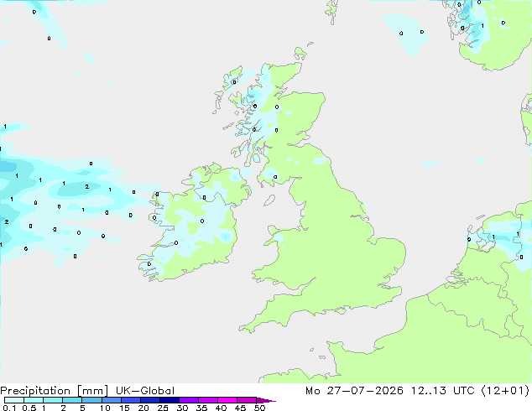Click the 'Mo 27-07-2026' date text
The width and height of the screenshot is (532, 411).
(355, 391)
